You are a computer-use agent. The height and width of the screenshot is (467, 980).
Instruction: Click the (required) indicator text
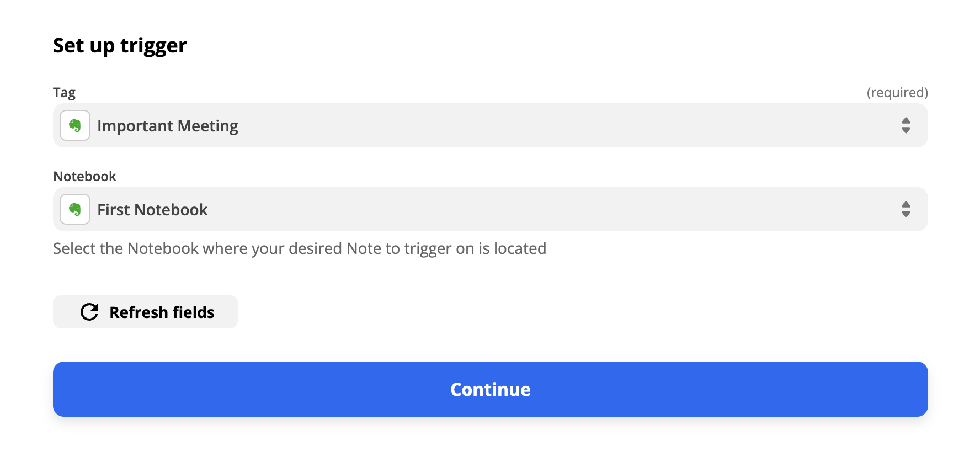tap(897, 92)
